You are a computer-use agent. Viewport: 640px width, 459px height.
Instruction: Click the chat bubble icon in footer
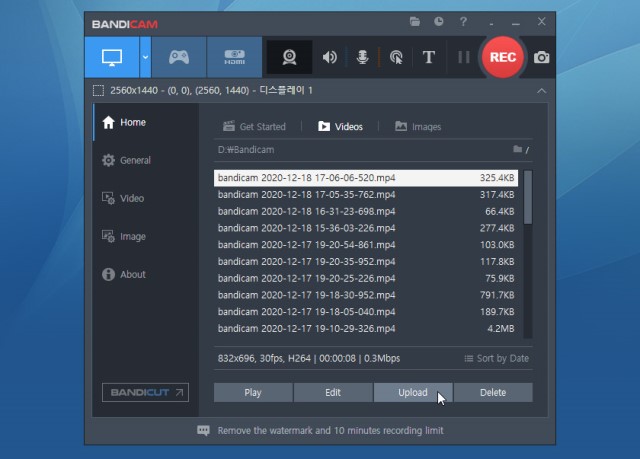click(203, 430)
